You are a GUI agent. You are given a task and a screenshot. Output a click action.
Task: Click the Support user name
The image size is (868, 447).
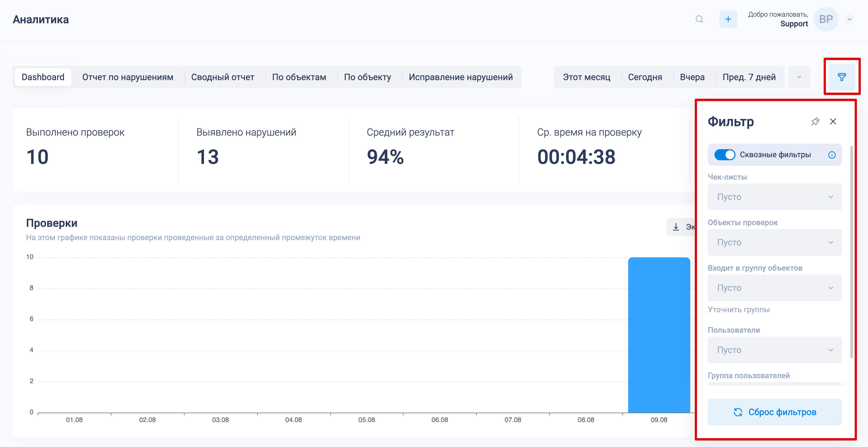click(x=794, y=24)
